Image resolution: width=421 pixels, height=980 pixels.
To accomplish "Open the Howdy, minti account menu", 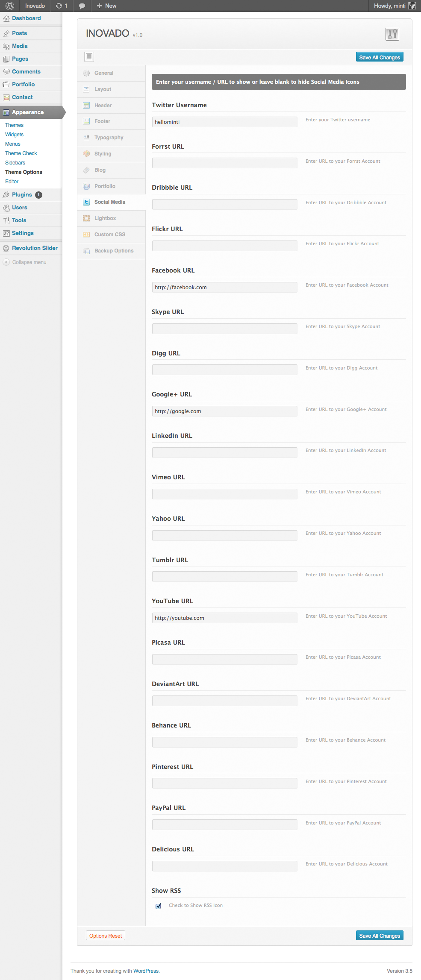I will click(389, 6).
